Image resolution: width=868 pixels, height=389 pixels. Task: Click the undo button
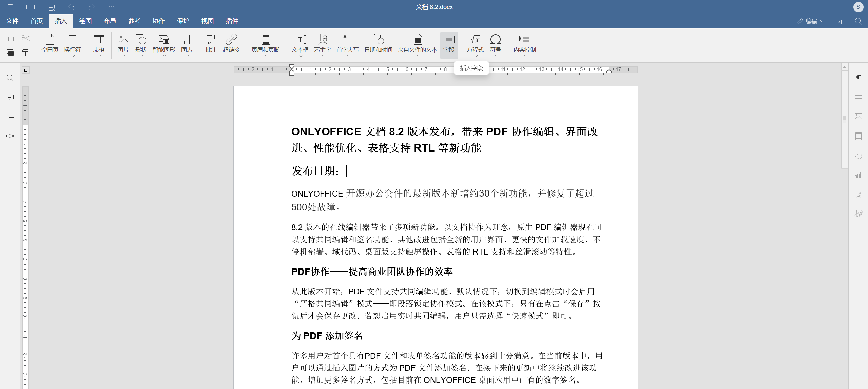pos(71,7)
